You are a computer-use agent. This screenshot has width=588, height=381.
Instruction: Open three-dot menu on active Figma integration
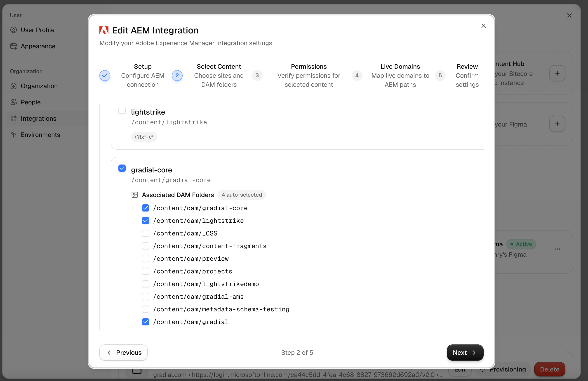click(x=557, y=249)
